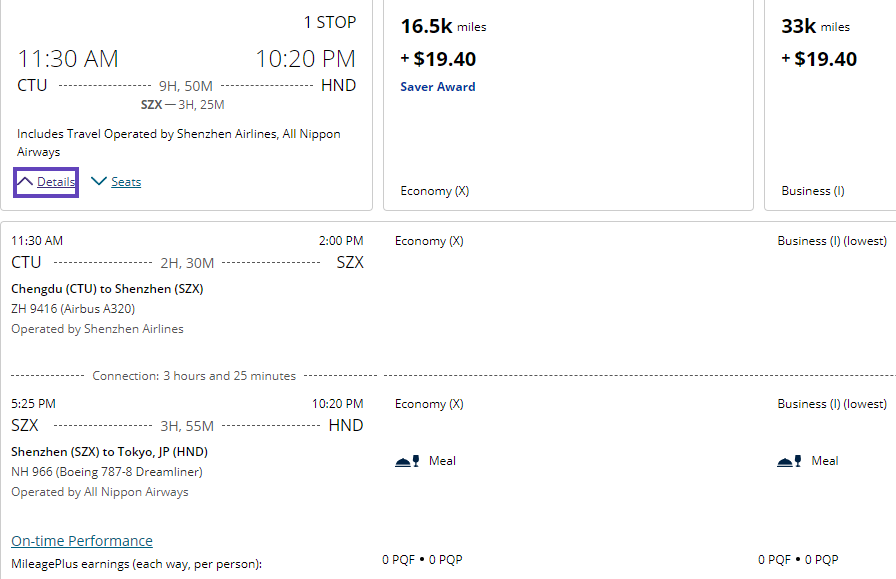The width and height of the screenshot is (896, 579).
Task: Click the Connection 3 hours 25 minutes divider
Action: [194, 376]
